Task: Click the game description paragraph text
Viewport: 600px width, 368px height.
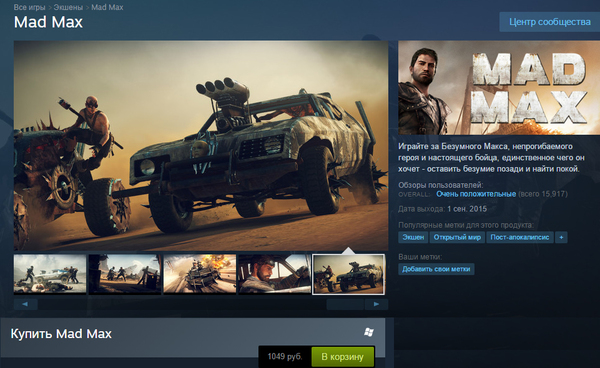Action: click(491, 158)
